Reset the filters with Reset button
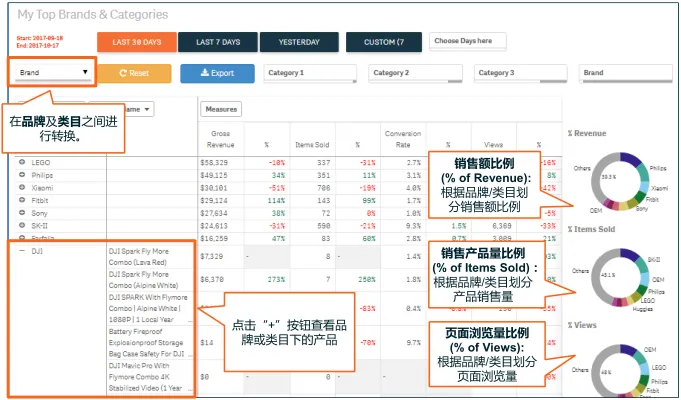Image resolution: width=681 pixels, height=400 pixels. point(134,73)
